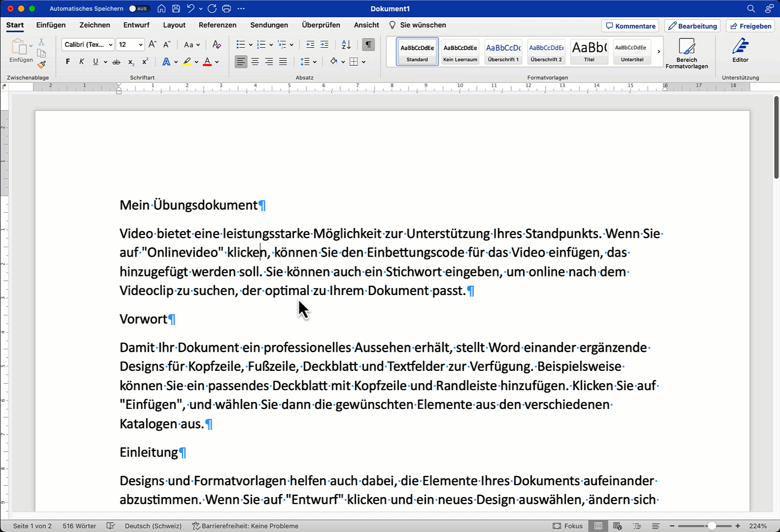Increase indent of the paragraph
780x532 pixels.
(x=324, y=45)
